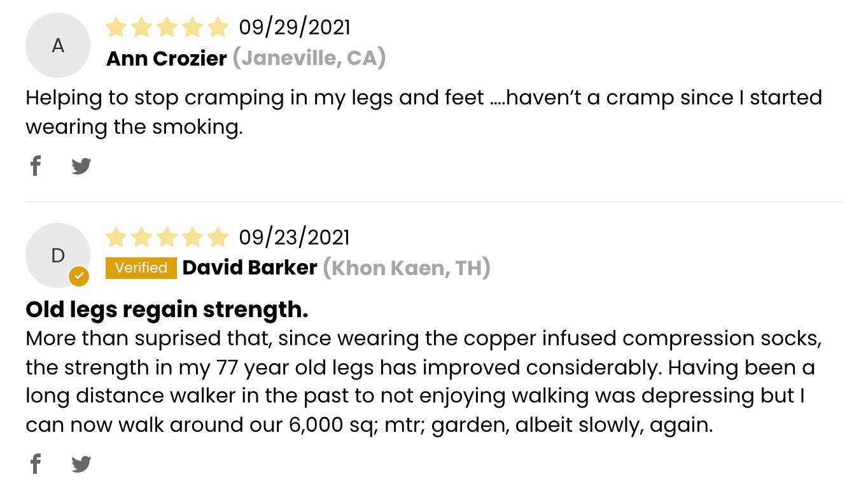Click the first star of Ann's rating
Screen dimensions: 868x484
coord(116,27)
